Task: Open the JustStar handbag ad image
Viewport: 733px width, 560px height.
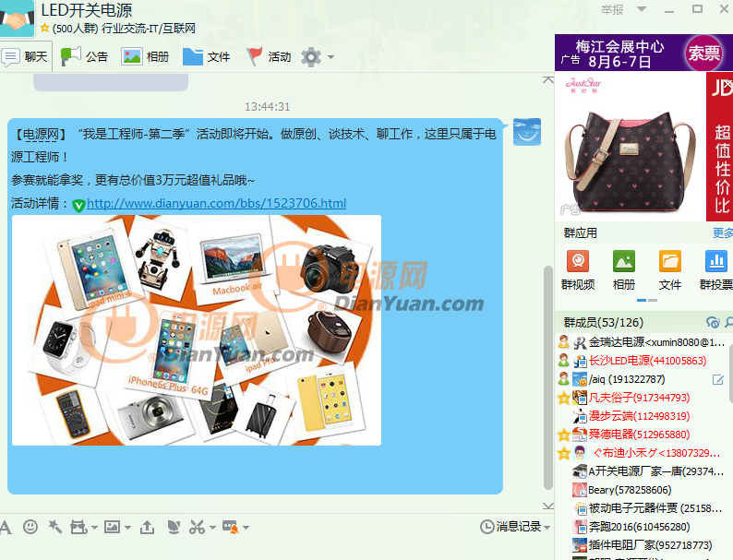Action: pos(631,146)
